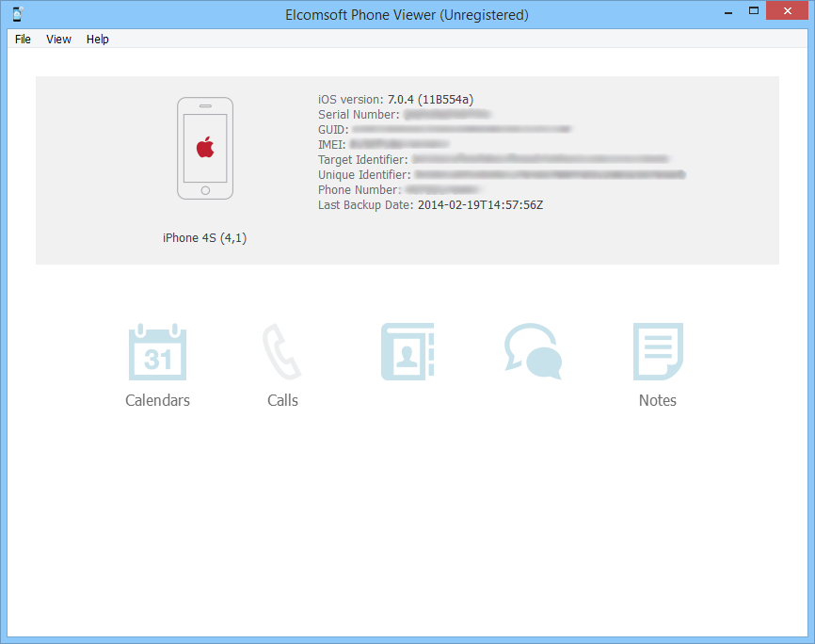Open the File menu
The width and height of the screenshot is (815, 644).
click(23, 39)
